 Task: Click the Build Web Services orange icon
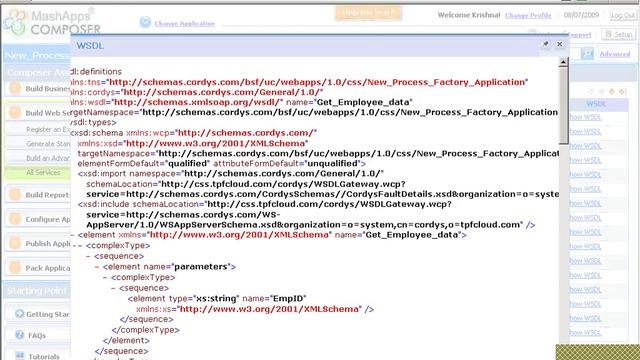[15, 112]
